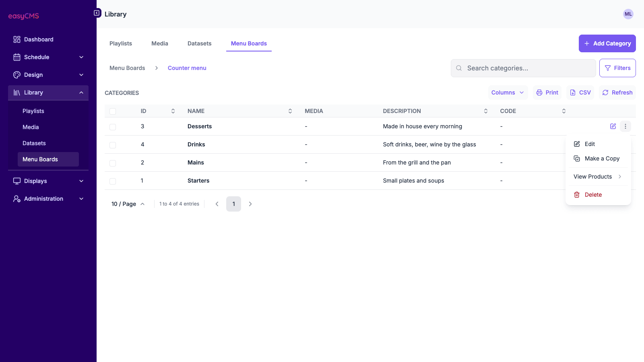644x362 pixels.
Task: Open View Products submenu
Action: [x=598, y=177]
